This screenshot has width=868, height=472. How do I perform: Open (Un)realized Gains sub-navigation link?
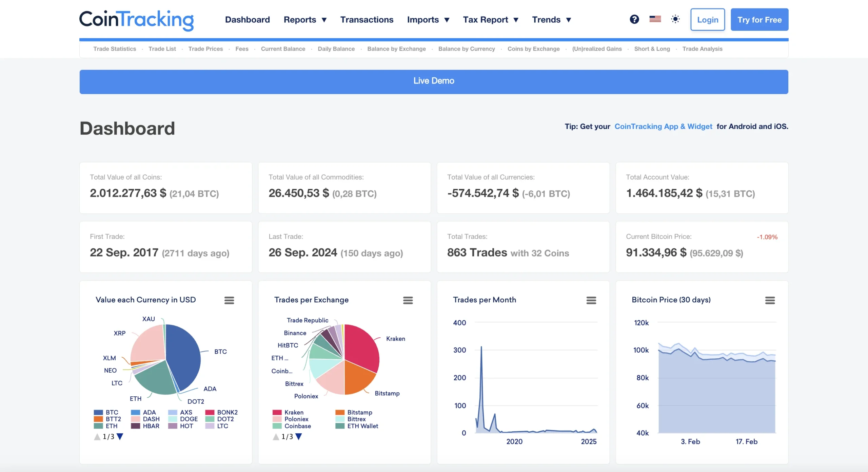click(597, 49)
